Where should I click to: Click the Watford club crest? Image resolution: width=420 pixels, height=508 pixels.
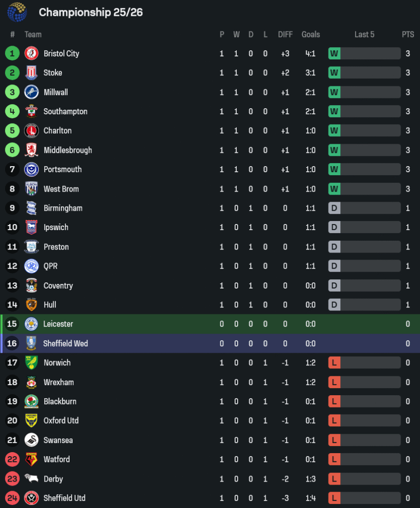coord(31,459)
